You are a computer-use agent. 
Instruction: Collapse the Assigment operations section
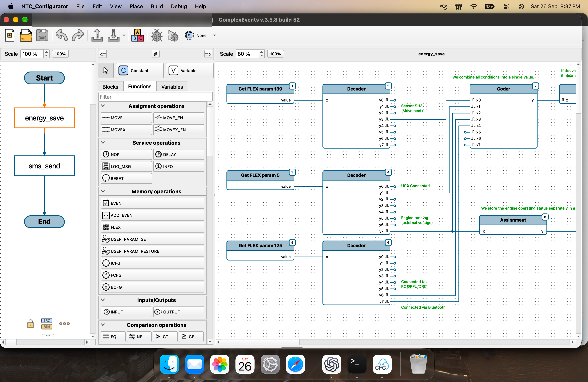[x=103, y=106]
